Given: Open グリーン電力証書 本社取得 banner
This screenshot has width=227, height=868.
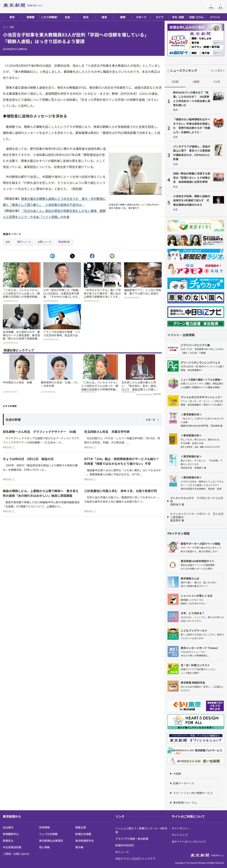Looking at the screenshot, I should click(x=196, y=323).
